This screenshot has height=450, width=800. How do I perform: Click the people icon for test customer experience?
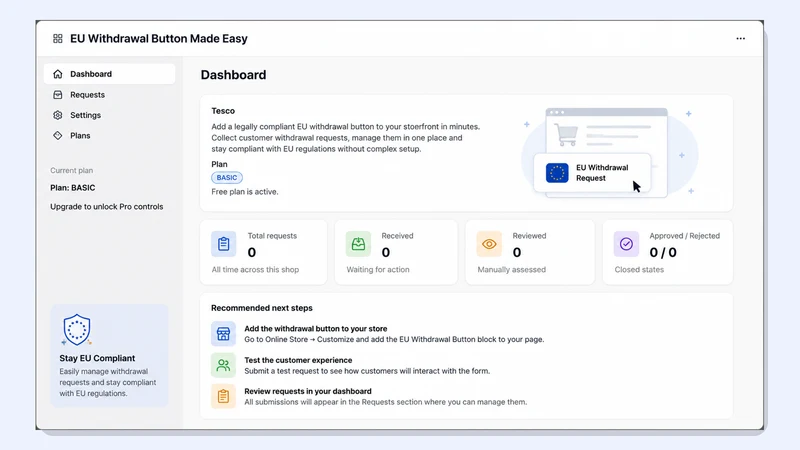pos(223,365)
